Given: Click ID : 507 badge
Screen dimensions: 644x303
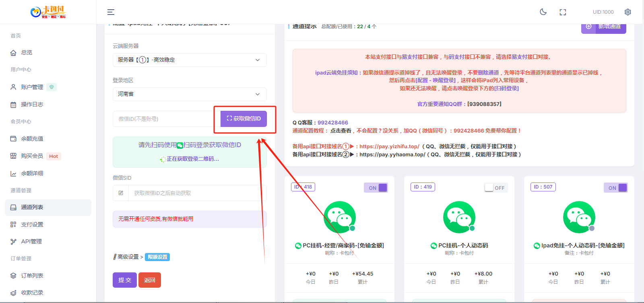Looking at the screenshot, I should [x=543, y=187].
